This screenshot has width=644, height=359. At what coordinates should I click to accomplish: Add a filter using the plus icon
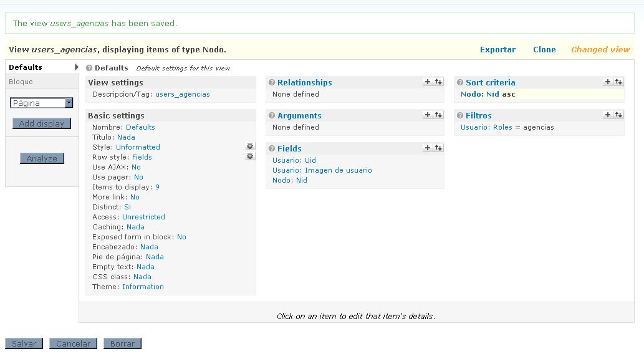pos(607,115)
